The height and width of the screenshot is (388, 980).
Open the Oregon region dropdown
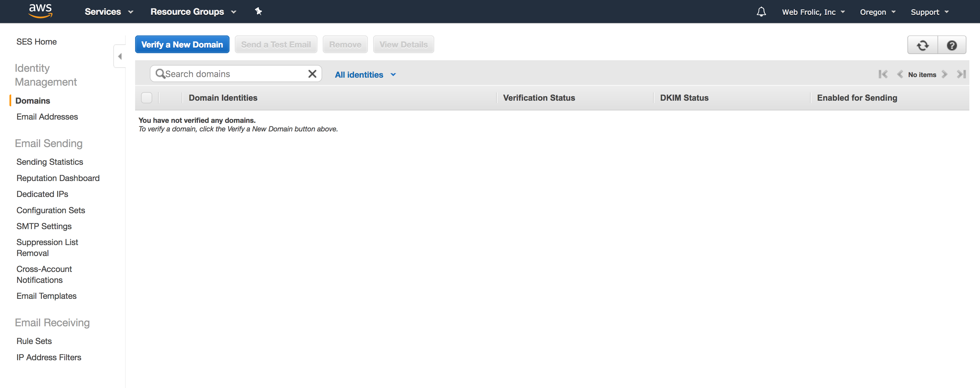click(877, 12)
